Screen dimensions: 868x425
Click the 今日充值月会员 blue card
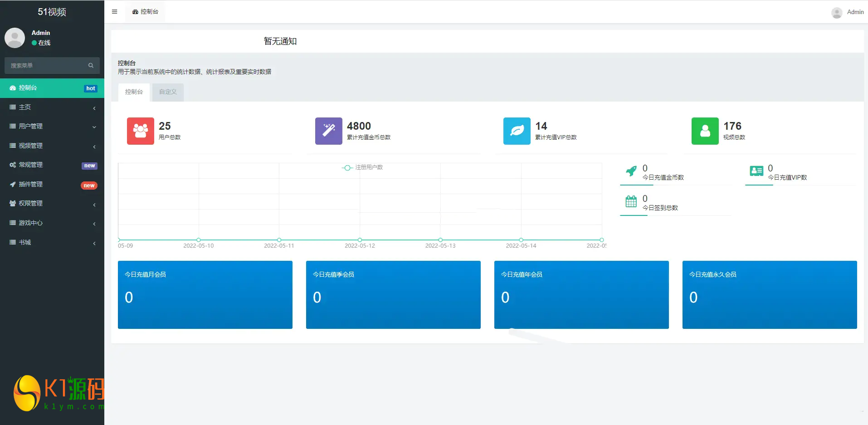point(205,295)
